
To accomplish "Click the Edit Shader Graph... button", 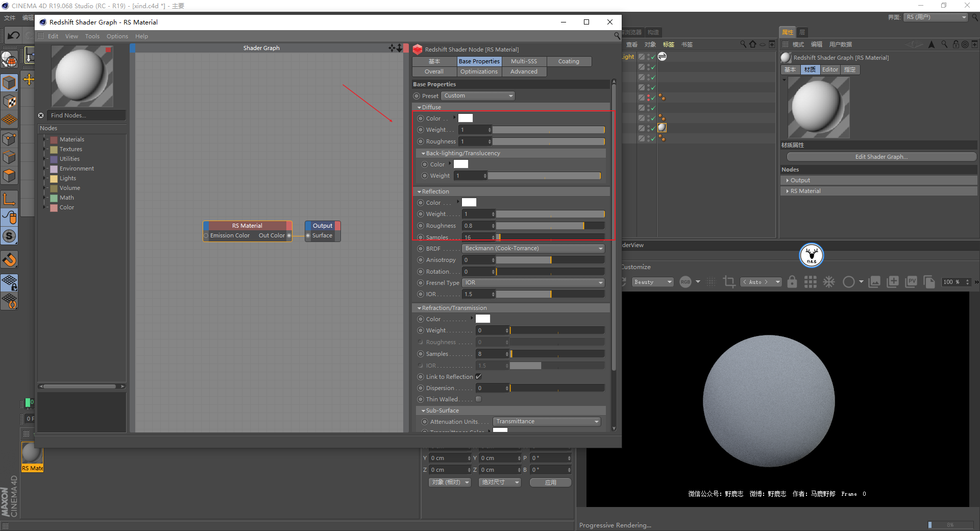I will (x=881, y=157).
